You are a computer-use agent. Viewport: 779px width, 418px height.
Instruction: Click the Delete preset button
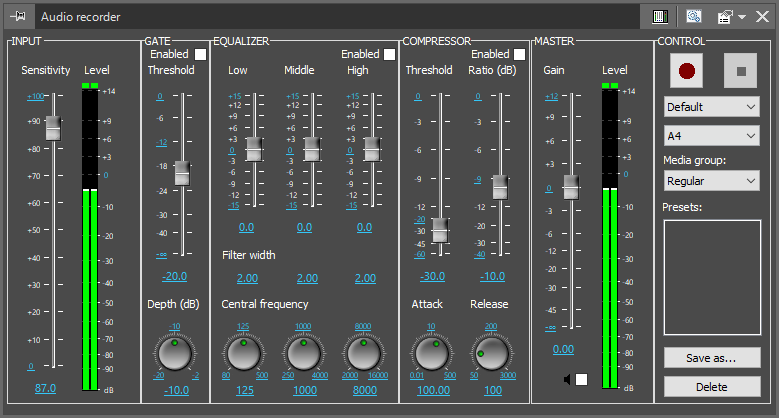pyautogui.click(x=711, y=386)
